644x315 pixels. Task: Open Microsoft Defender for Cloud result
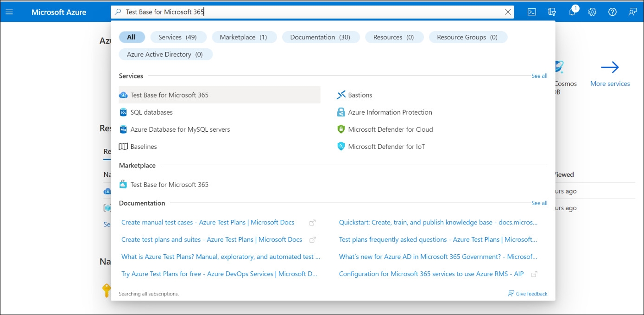(x=390, y=129)
